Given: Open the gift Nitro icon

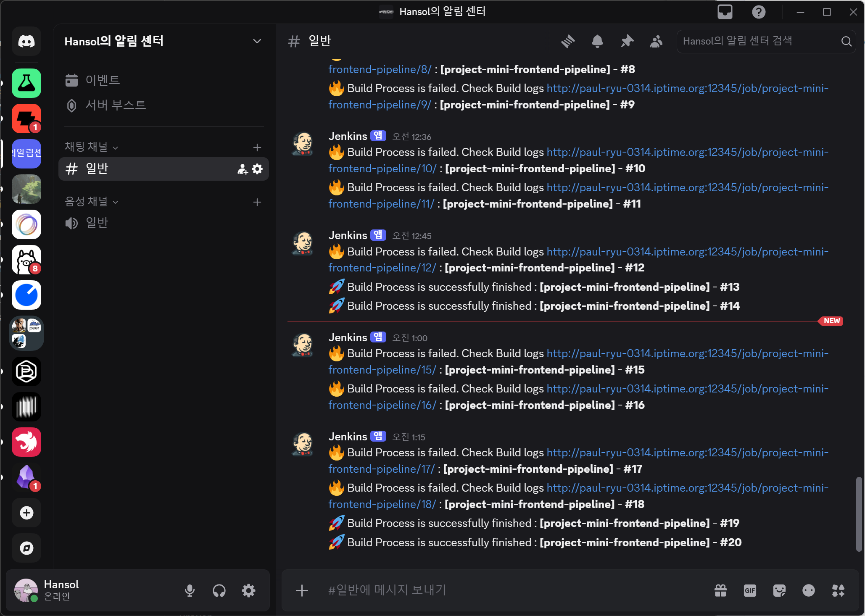Looking at the screenshot, I should [720, 590].
